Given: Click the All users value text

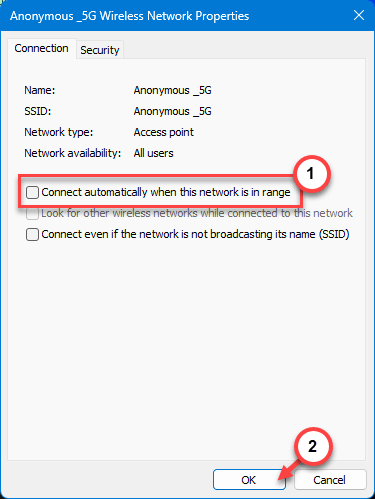Looking at the screenshot, I should click(x=154, y=153).
